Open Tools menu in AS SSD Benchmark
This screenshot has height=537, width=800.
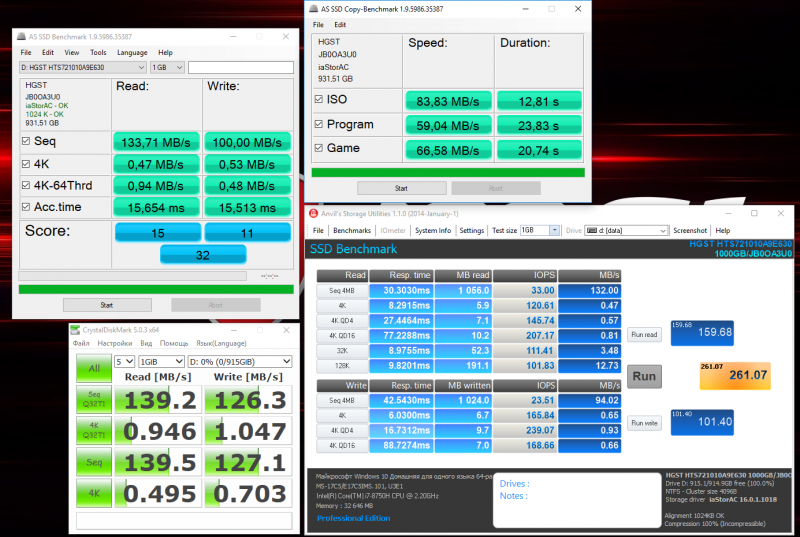click(98, 53)
